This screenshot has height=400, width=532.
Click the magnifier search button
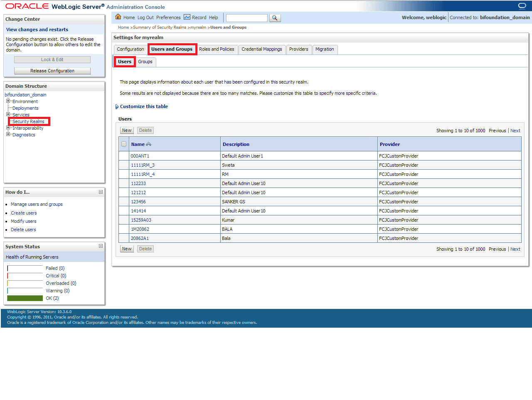(x=275, y=18)
